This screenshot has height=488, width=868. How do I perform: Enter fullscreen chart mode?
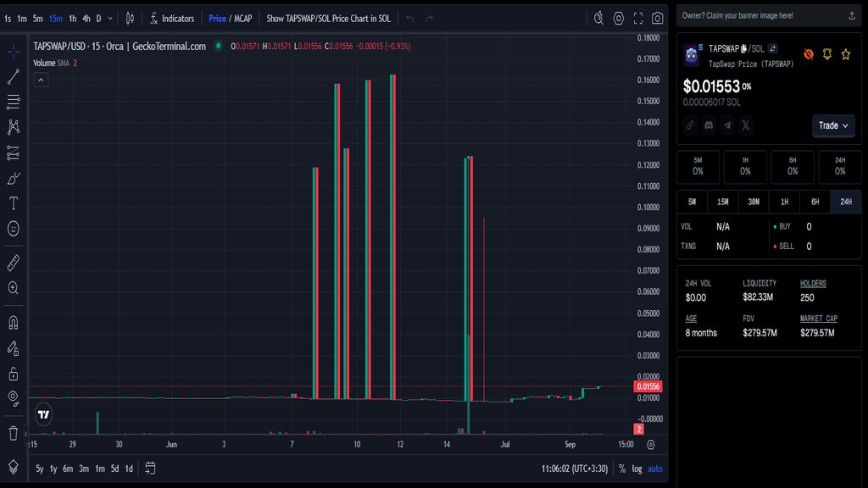pyautogui.click(x=637, y=19)
